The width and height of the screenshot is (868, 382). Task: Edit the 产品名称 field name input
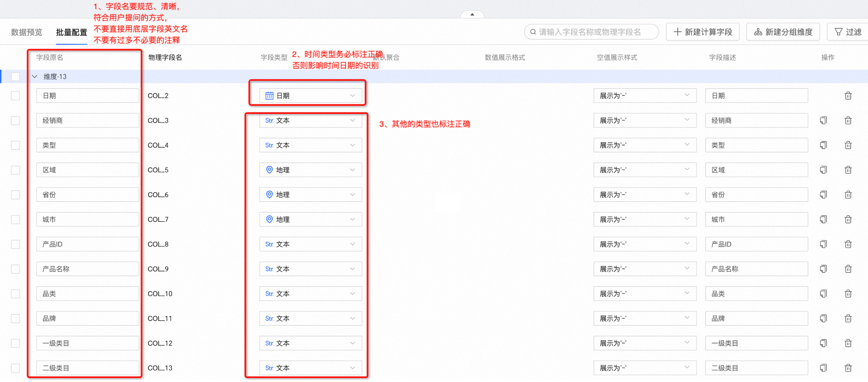(87, 269)
